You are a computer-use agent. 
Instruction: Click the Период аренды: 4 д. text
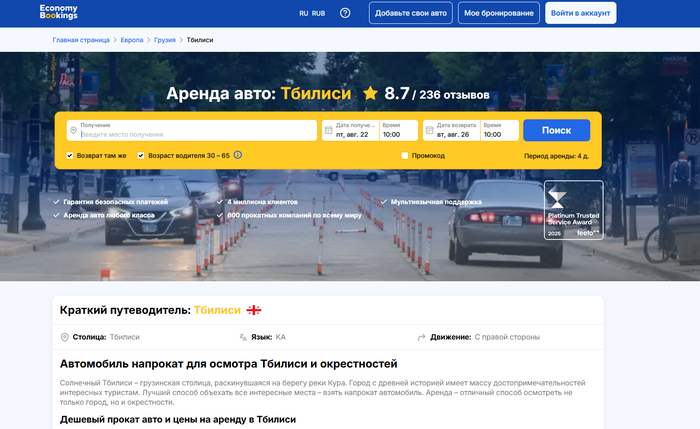pyautogui.click(x=556, y=156)
